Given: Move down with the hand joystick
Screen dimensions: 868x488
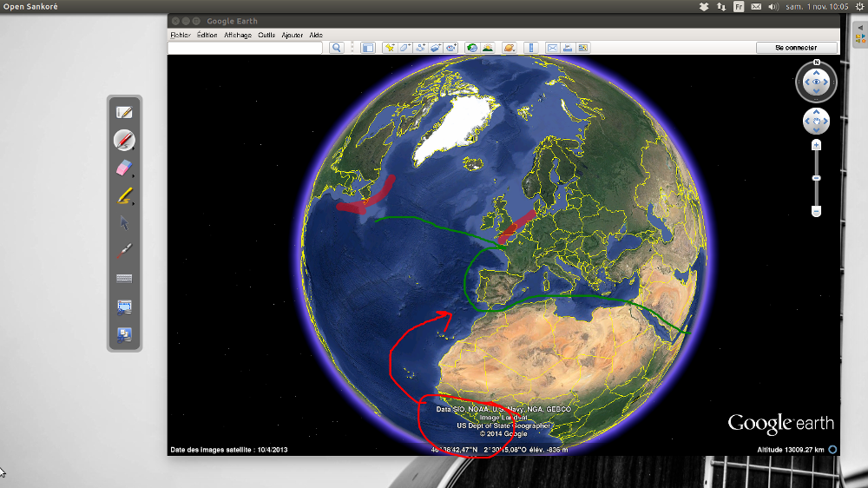Looking at the screenshot, I should tap(817, 130).
